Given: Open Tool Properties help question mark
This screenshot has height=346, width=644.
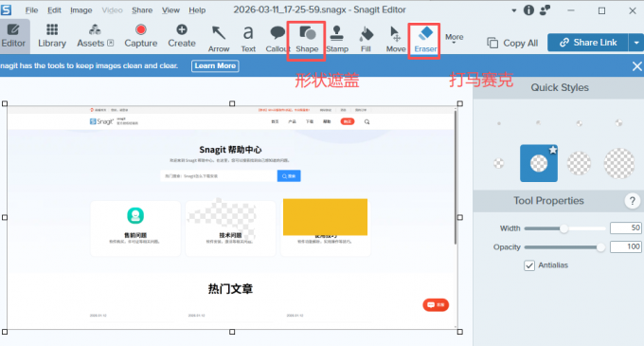Looking at the screenshot, I should click(632, 201).
